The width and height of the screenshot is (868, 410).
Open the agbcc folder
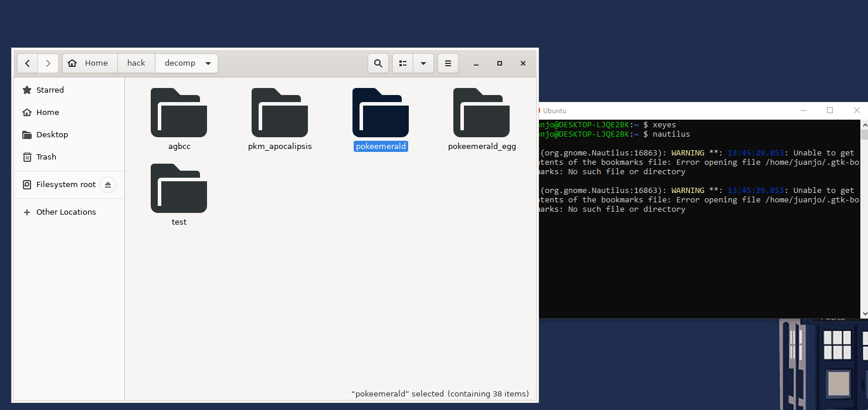pyautogui.click(x=179, y=113)
